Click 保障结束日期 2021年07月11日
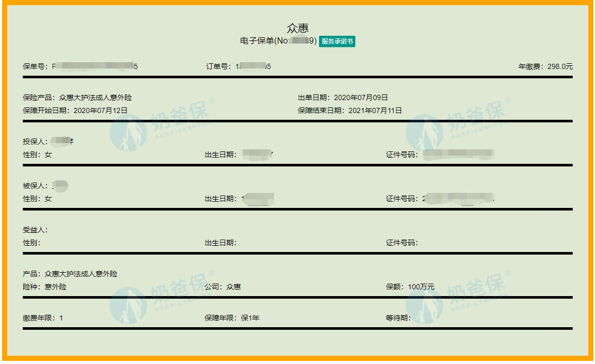This screenshot has height=364, width=595. (350, 110)
